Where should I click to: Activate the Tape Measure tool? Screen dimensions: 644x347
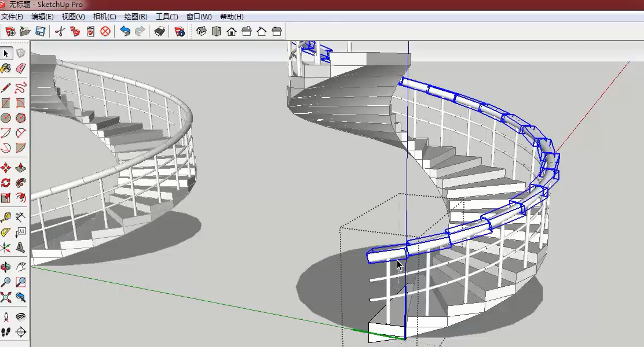pos(6,217)
